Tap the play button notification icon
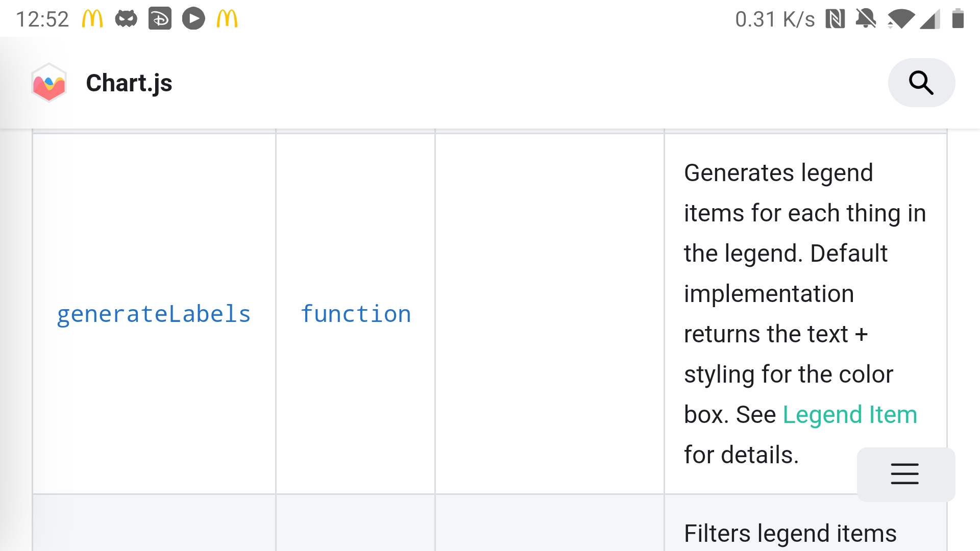The width and height of the screenshot is (980, 551). point(193,18)
